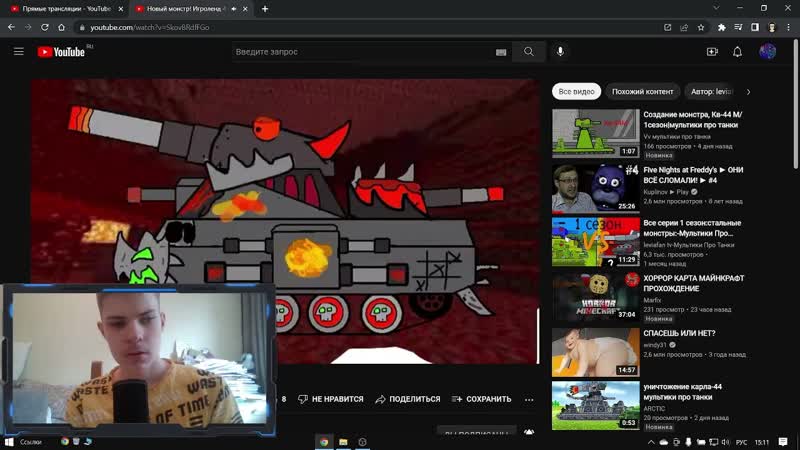Go back with the browser back arrow

[x=11, y=28]
